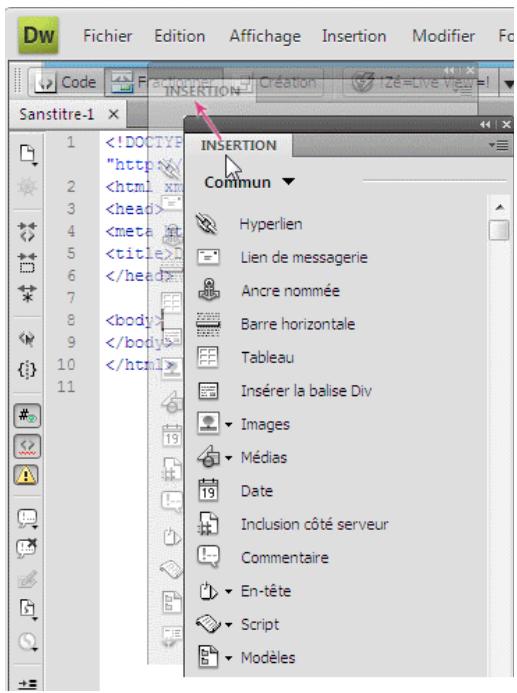
Task: Click the Images icon
Action: (208, 424)
